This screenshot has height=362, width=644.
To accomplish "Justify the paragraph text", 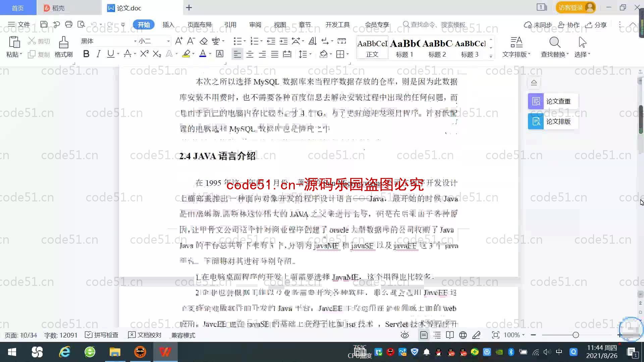I will point(275,54).
